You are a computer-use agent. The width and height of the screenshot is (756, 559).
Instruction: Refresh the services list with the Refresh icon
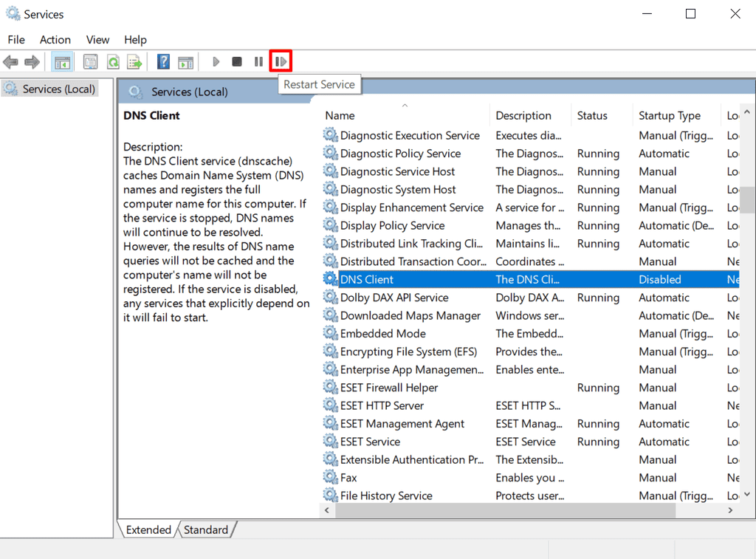112,61
